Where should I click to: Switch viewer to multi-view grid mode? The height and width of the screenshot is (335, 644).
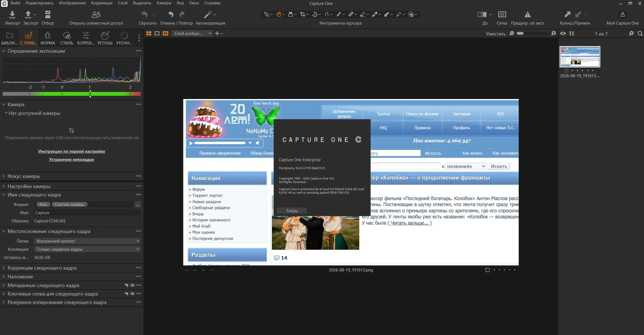click(149, 33)
